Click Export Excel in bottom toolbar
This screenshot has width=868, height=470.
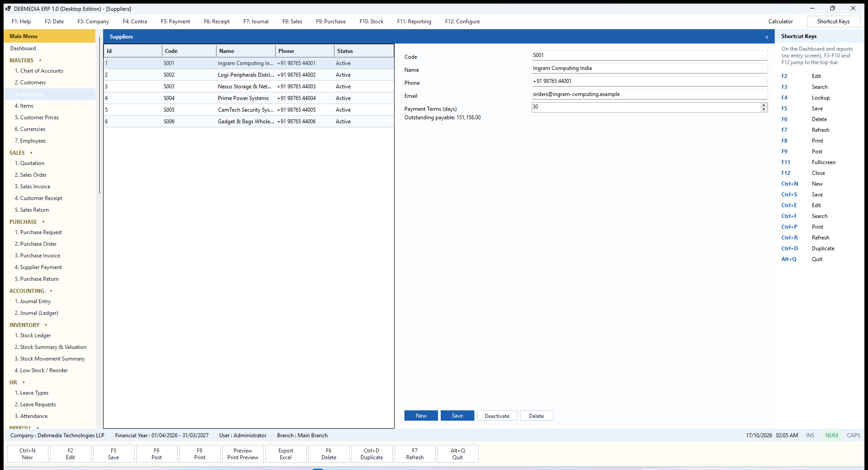point(286,454)
